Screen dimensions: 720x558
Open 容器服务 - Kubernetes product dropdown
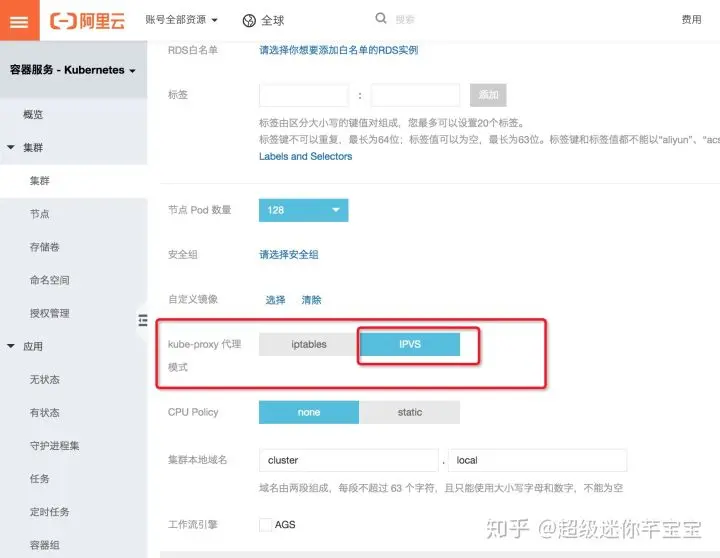[73, 70]
